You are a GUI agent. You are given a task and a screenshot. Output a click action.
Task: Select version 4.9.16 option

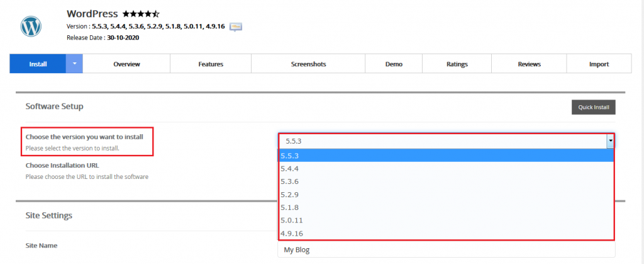pos(447,234)
